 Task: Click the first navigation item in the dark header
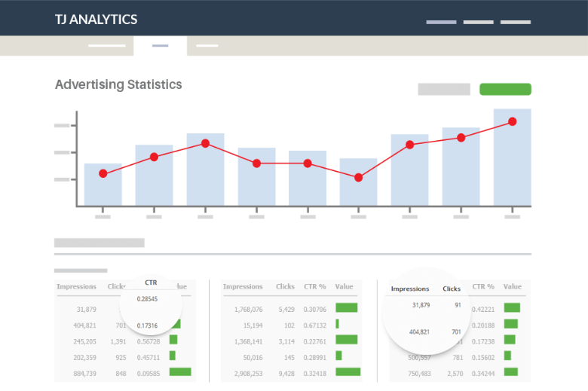pyautogui.click(x=441, y=22)
